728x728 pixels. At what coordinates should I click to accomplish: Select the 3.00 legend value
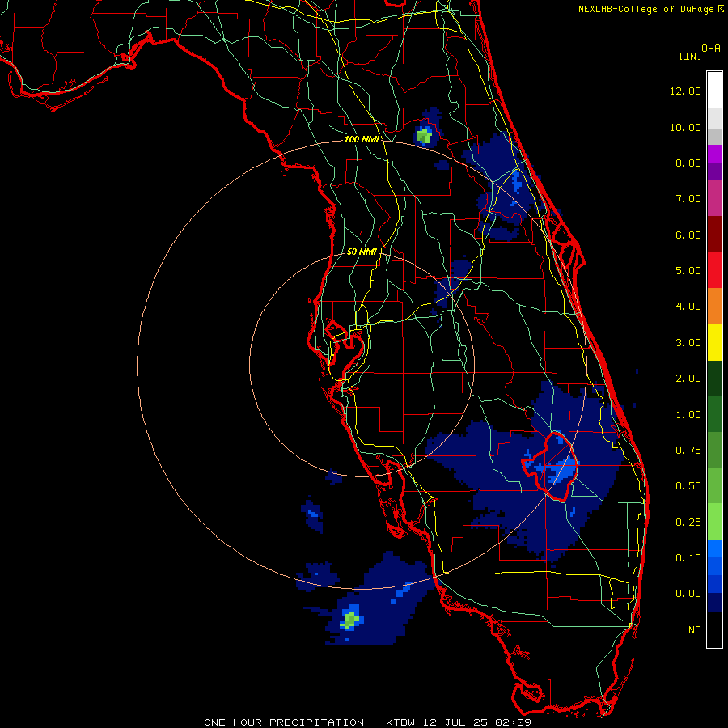(x=688, y=343)
